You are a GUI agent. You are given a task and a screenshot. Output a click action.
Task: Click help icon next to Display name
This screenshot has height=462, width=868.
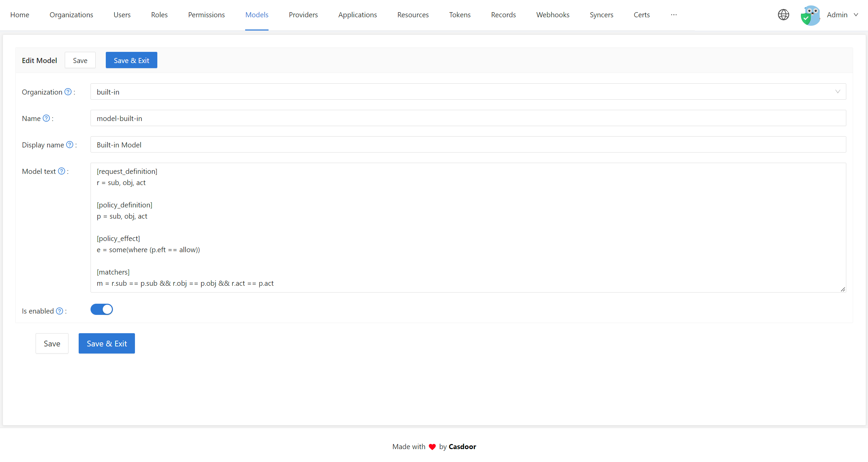pyautogui.click(x=70, y=145)
